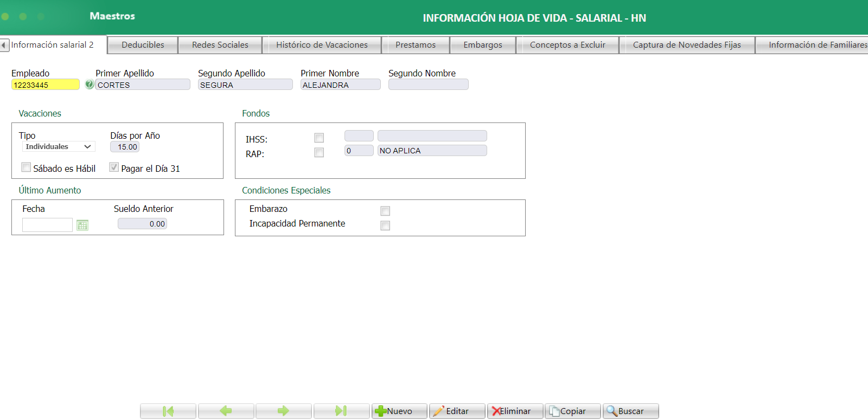Open the Embargos tab

pyautogui.click(x=483, y=45)
